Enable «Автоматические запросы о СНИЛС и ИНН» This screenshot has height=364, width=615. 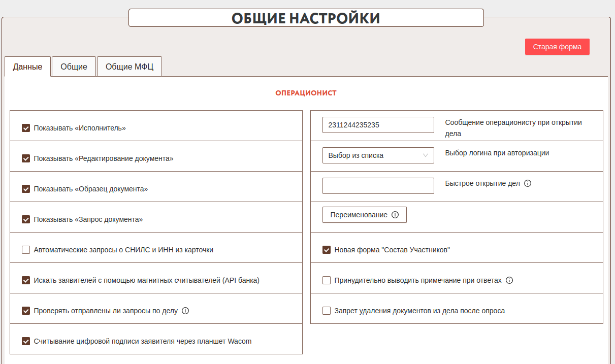click(x=26, y=250)
